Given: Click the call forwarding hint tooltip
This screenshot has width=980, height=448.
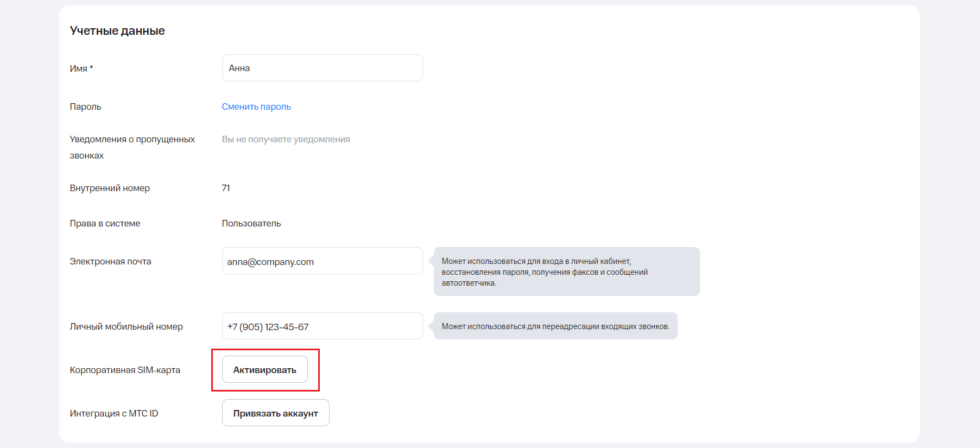Looking at the screenshot, I should [555, 326].
